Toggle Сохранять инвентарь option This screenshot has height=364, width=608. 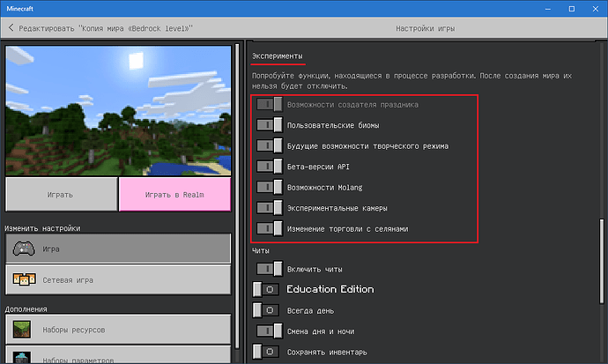(x=266, y=353)
